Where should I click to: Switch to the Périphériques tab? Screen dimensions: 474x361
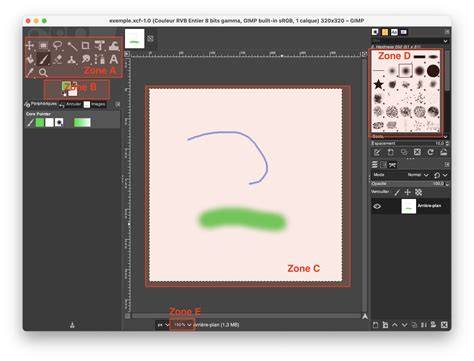[41, 104]
